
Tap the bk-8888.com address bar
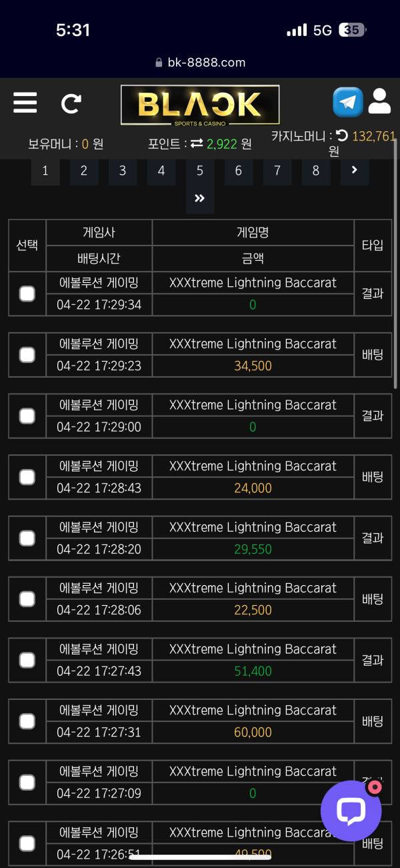click(200, 63)
